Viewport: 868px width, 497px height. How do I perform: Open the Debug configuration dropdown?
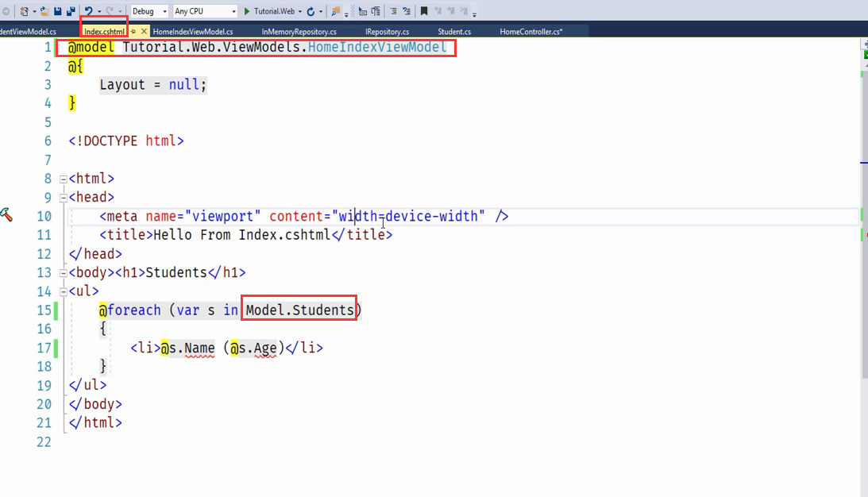(149, 11)
